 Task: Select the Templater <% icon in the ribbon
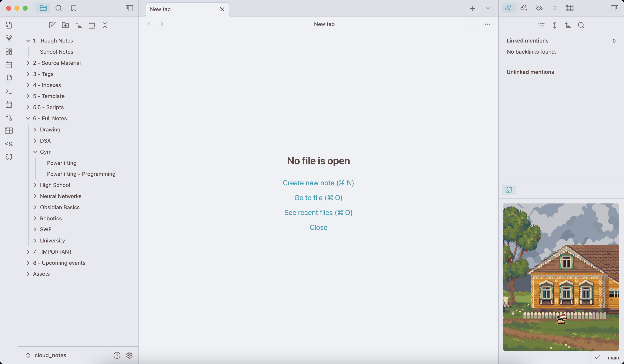[9, 144]
